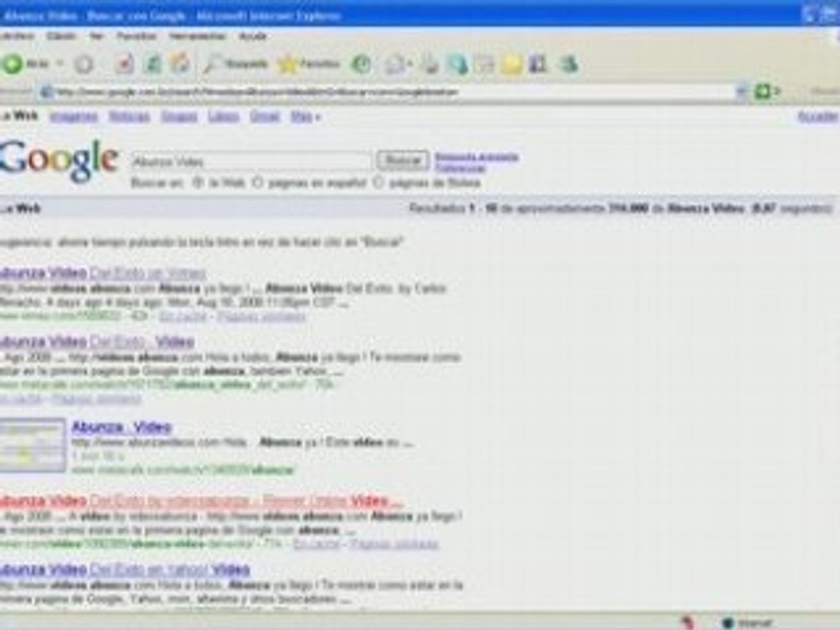Open the address bar URL dropdown
The width and height of the screenshot is (840, 630).
[x=741, y=92]
